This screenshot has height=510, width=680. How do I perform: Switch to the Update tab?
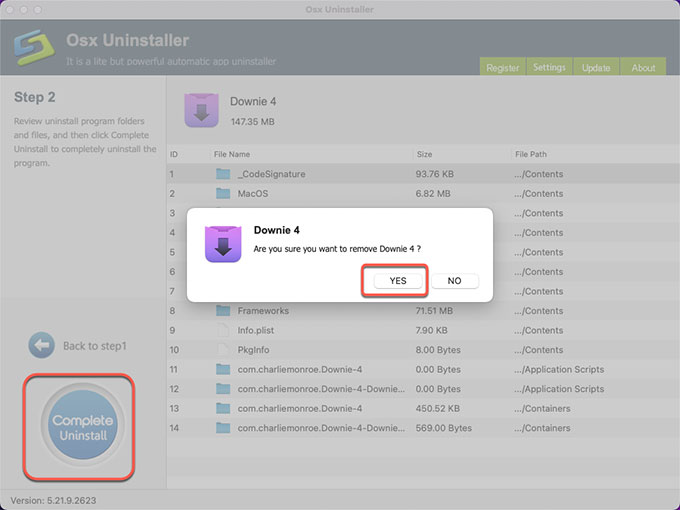coord(596,68)
